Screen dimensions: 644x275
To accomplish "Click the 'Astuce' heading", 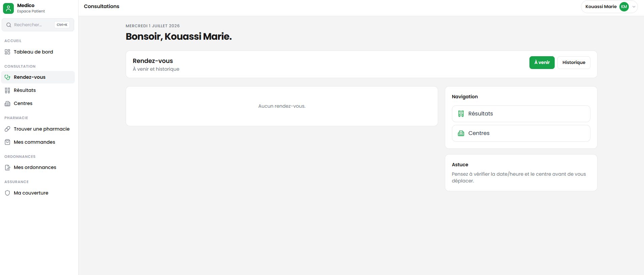I will click(x=460, y=165).
